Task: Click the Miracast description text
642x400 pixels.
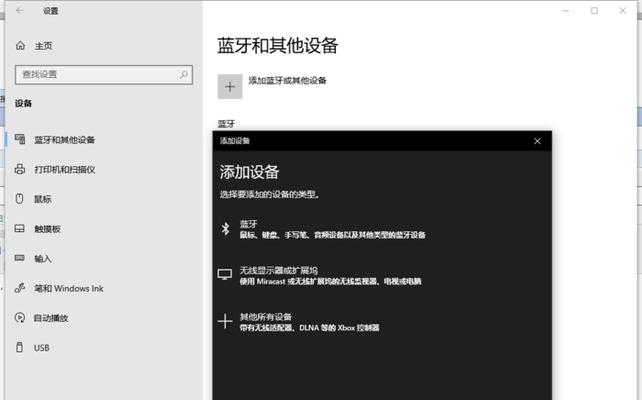Action: coord(330,281)
